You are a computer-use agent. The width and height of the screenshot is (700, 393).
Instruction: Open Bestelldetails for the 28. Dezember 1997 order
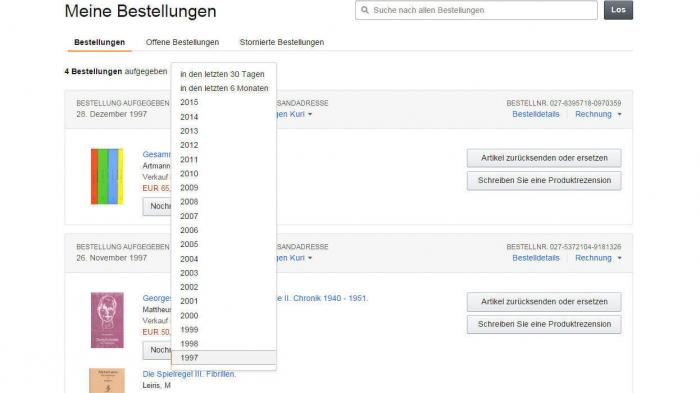pos(536,114)
